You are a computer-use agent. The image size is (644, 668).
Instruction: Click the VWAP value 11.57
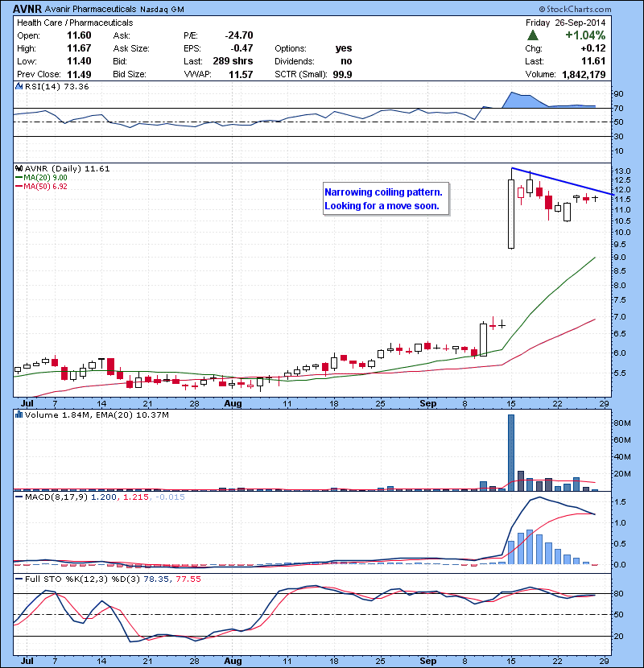pyautogui.click(x=241, y=75)
